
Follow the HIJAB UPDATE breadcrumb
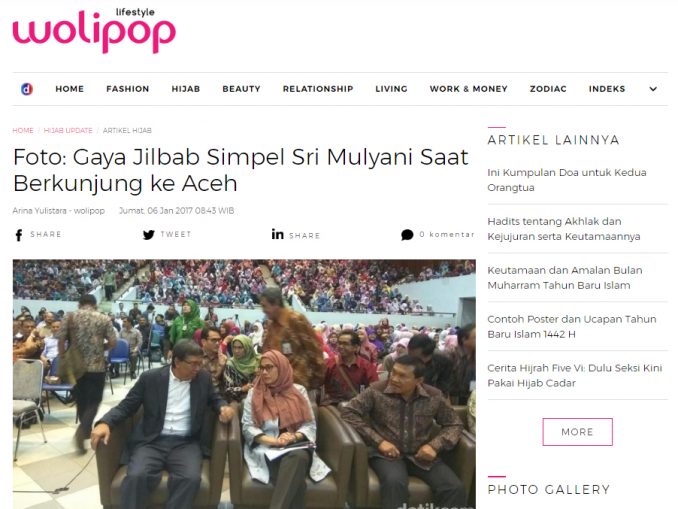68,131
